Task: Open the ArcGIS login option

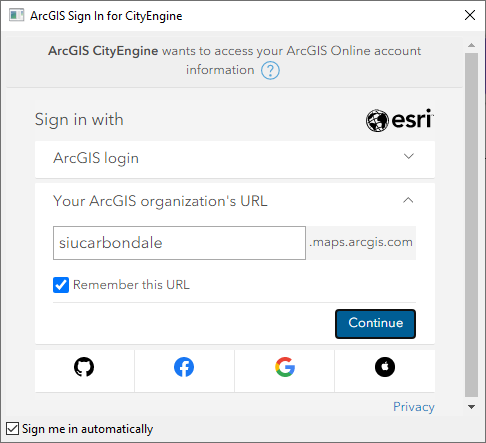Action: click(235, 159)
